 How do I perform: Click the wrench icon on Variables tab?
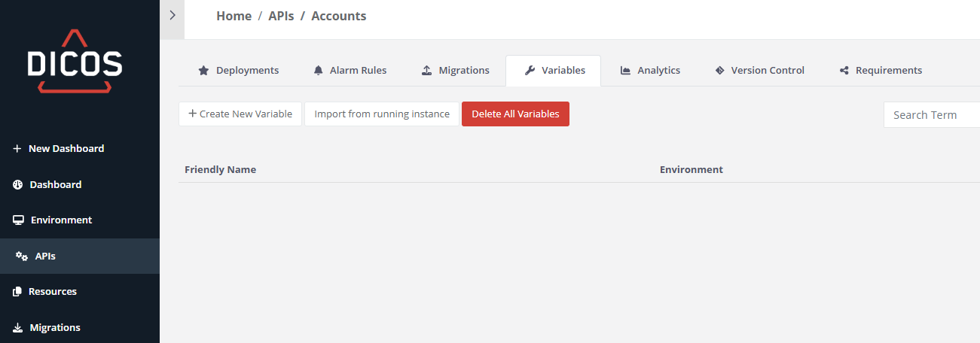[x=530, y=71]
